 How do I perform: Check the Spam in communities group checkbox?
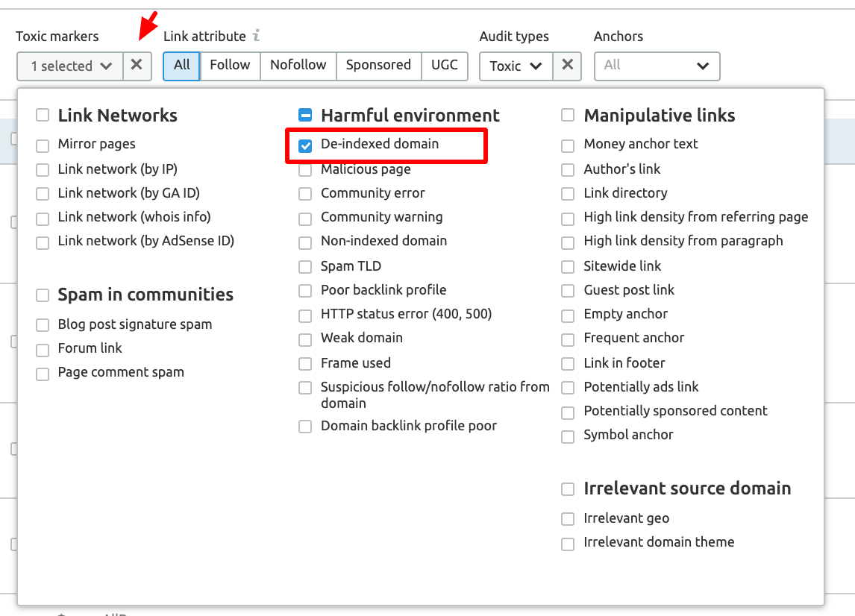43,295
